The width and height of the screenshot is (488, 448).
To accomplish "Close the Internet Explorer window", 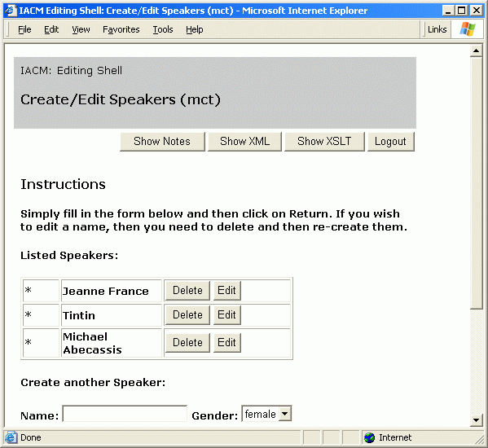I will 476,11.
